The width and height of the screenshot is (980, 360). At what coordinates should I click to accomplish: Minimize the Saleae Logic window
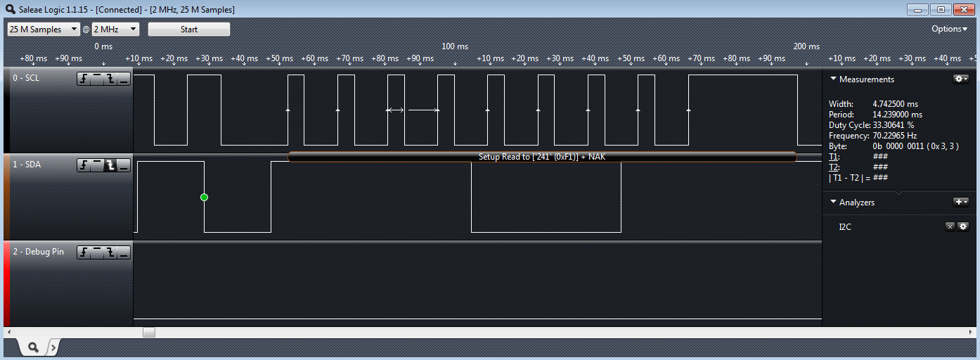[917, 9]
